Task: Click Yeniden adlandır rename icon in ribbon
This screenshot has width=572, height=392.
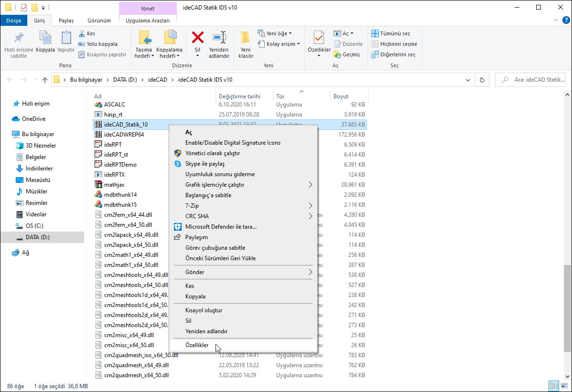Action: pos(219,38)
